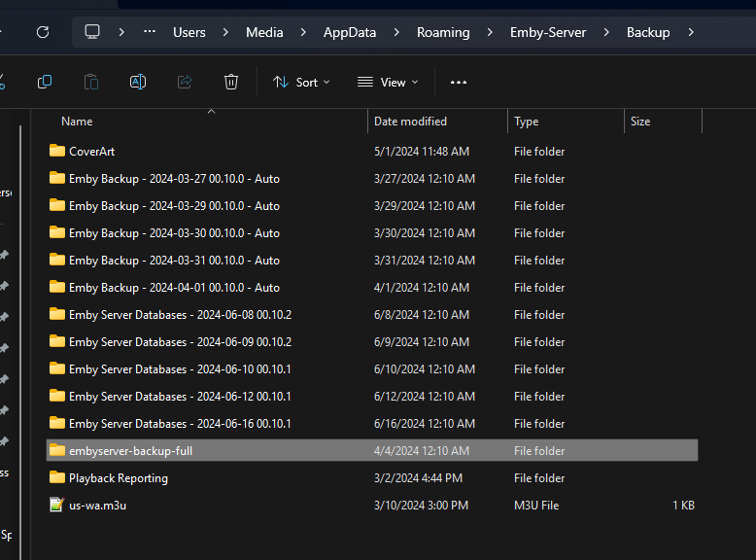The height and width of the screenshot is (560, 756).
Task: Click the Delete trash can icon
Action: click(x=231, y=83)
